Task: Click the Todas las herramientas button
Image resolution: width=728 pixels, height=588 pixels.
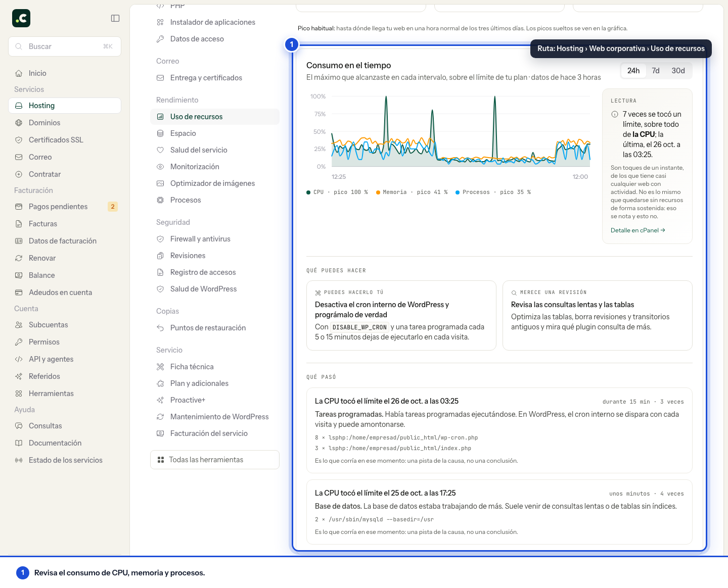Action: (x=215, y=460)
